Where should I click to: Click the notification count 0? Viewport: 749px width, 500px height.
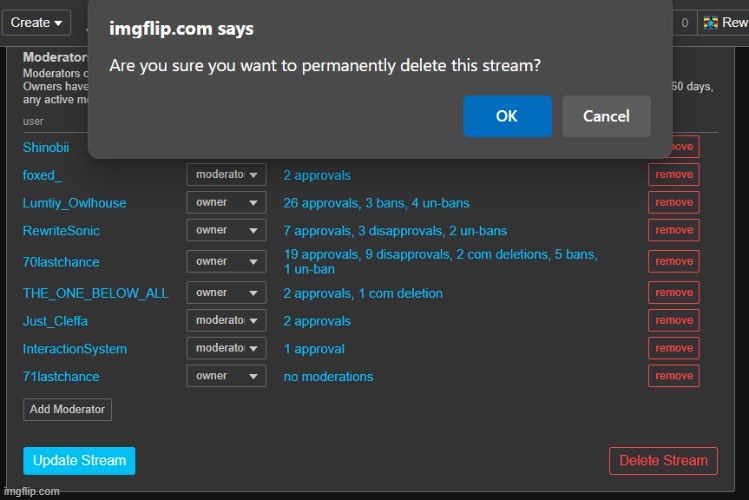685,22
